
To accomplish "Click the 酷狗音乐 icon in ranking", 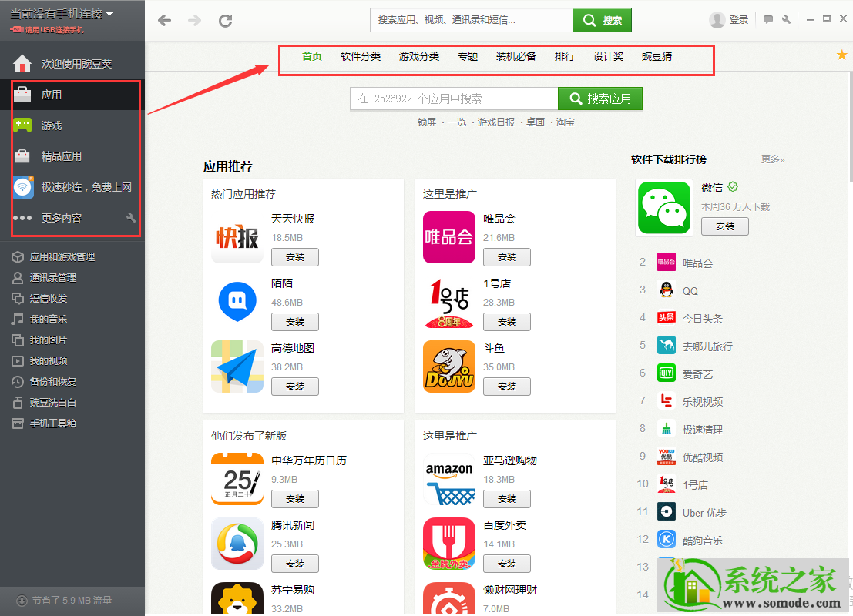I will click(x=667, y=539).
